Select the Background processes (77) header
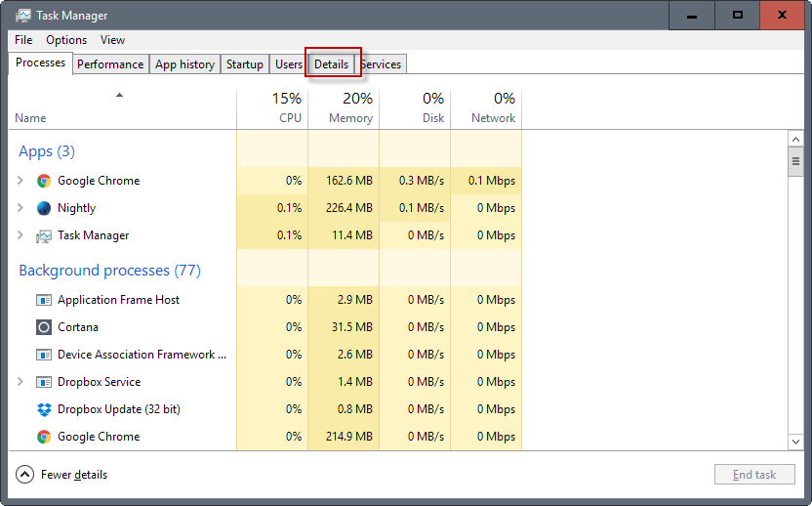Screen dimensions: 812x506 (x=109, y=271)
